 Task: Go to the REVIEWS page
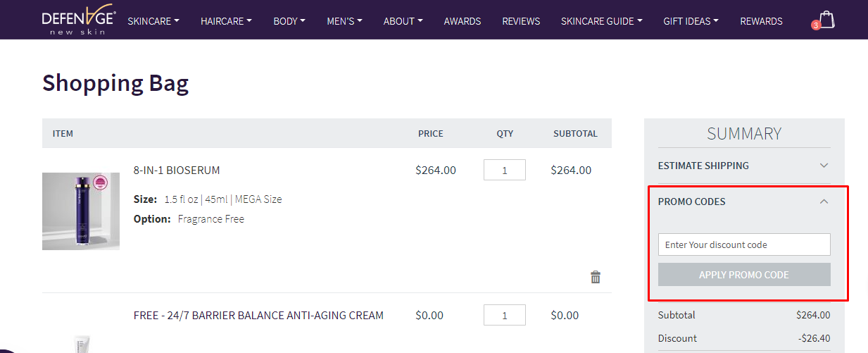click(521, 21)
